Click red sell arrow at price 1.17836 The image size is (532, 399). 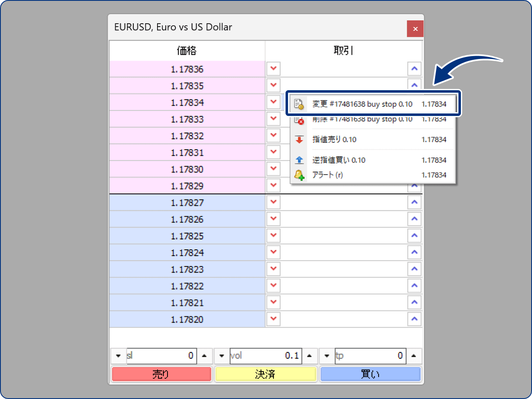[x=273, y=69]
